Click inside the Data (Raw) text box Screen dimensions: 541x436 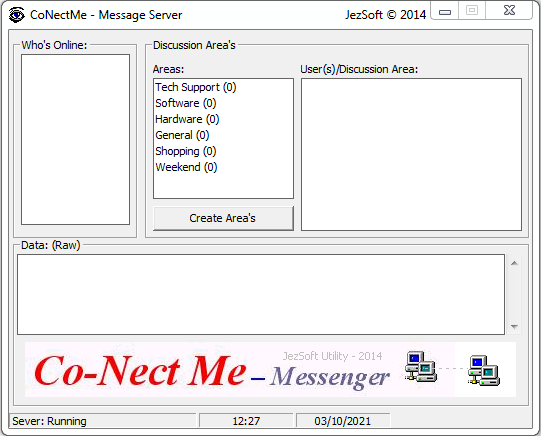click(261, 295)
